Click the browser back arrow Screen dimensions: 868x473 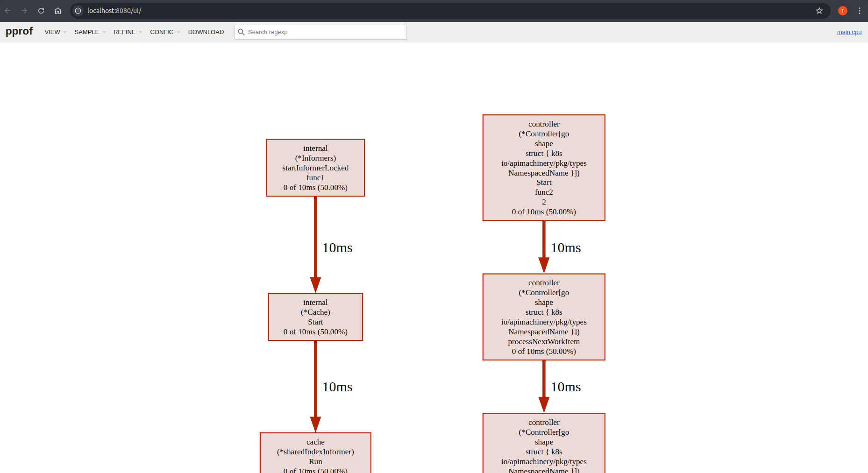tap(7, 10)
